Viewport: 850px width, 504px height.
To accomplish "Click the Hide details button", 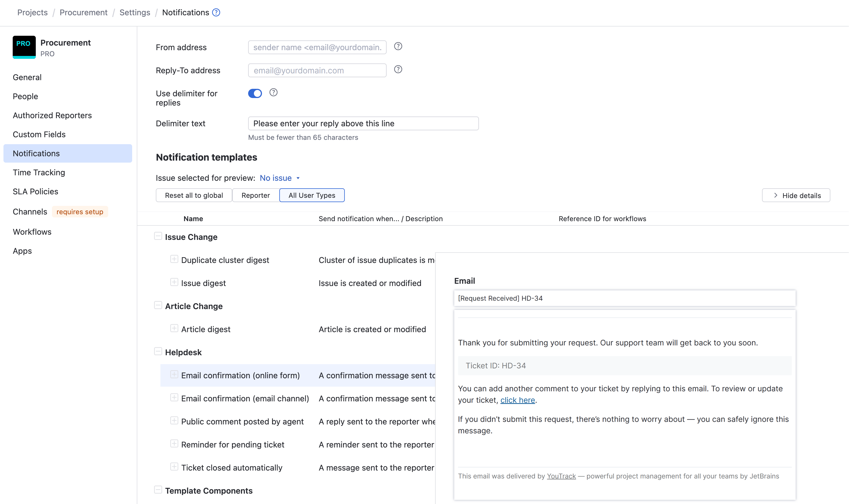I will pyautogui.click(x=796, y=195).
